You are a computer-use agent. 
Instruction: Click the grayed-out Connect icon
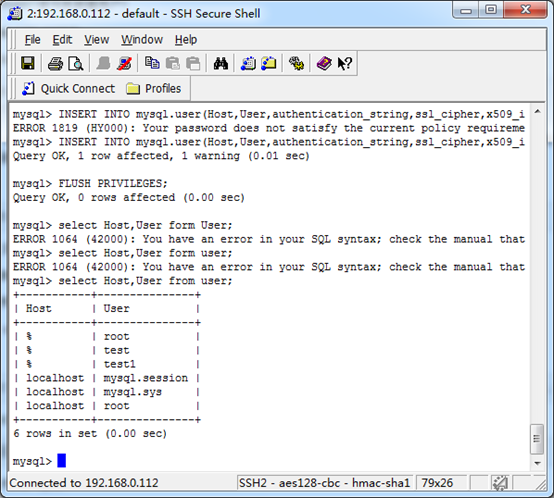tap(103, 64)
